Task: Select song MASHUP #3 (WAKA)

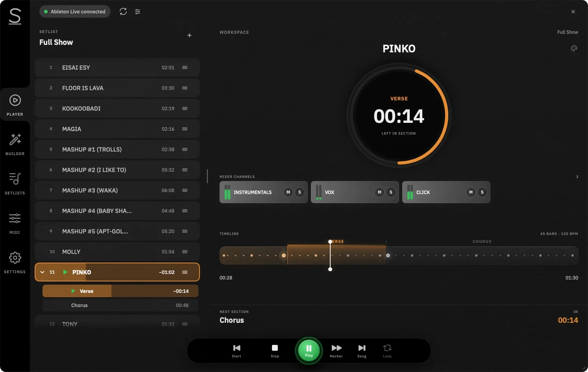Action: point(117,191)
